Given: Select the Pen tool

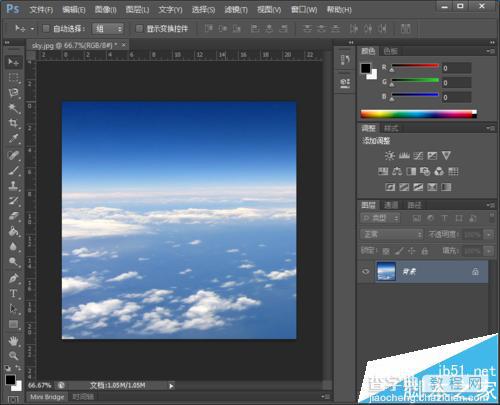Looking at the screenshot, I should pos(14,278).
